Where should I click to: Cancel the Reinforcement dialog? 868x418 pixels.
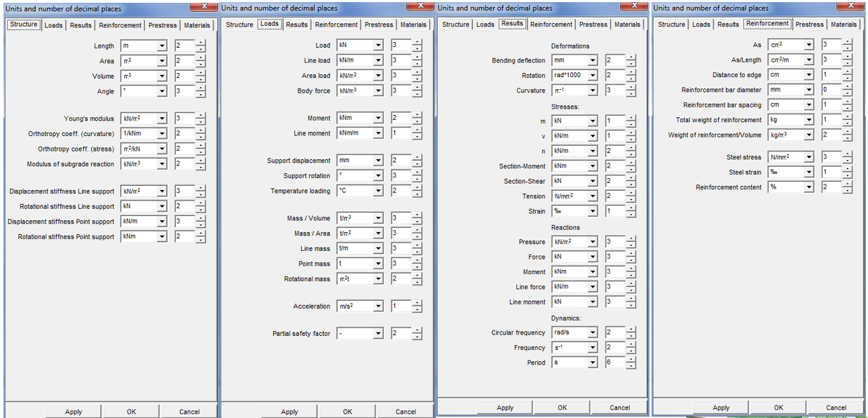tap(836, 407)
